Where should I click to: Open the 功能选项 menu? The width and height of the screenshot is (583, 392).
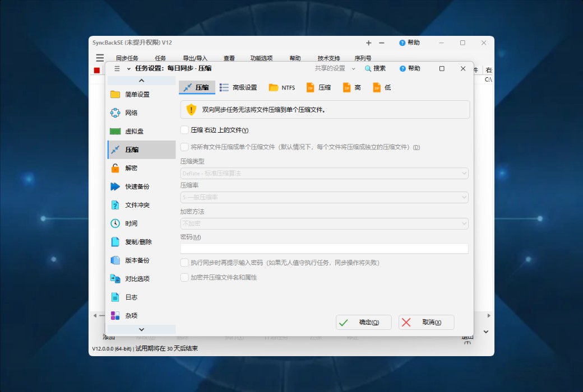(x=261, y=58)
